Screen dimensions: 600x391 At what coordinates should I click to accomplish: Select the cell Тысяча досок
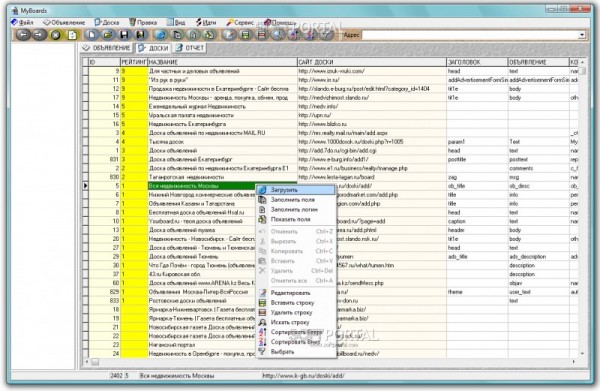(x=222, y=142)
